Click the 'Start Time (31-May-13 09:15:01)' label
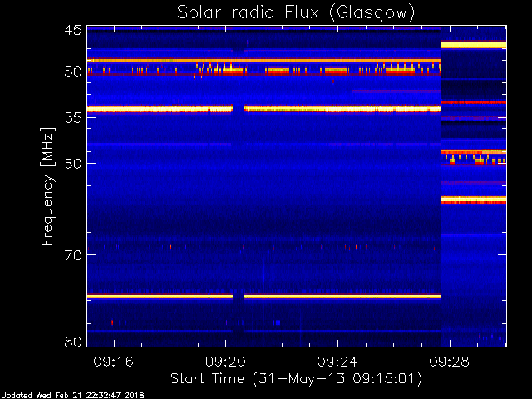This screenshot has width=532, height=399. point(296,379)
